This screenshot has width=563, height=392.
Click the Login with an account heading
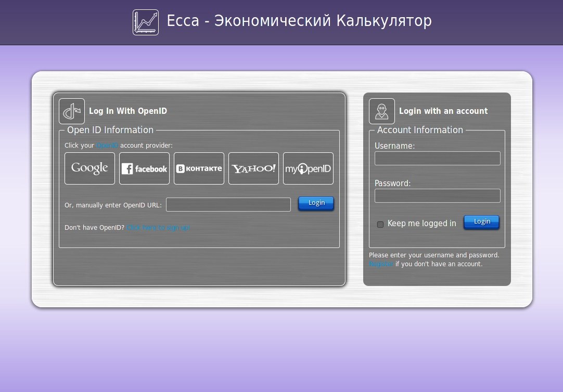[443, 111]
